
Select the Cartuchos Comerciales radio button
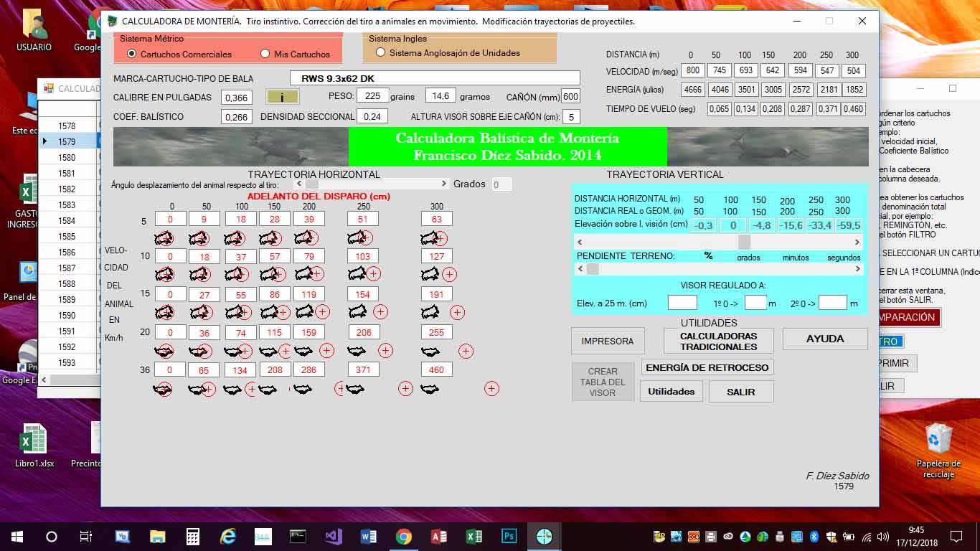click(x=131, y=54)
